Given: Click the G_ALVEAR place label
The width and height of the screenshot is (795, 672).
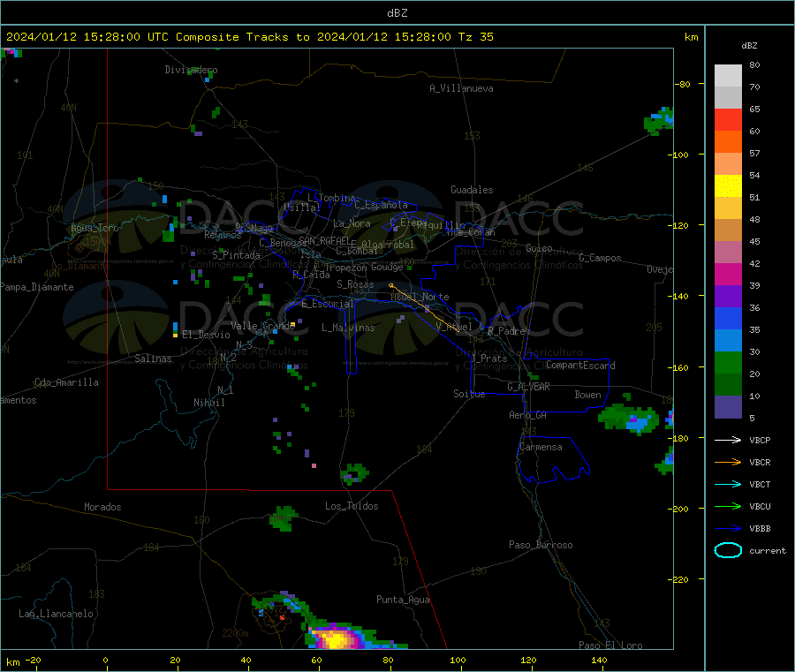Looking at the screenshot, I should tap(528, 387).
